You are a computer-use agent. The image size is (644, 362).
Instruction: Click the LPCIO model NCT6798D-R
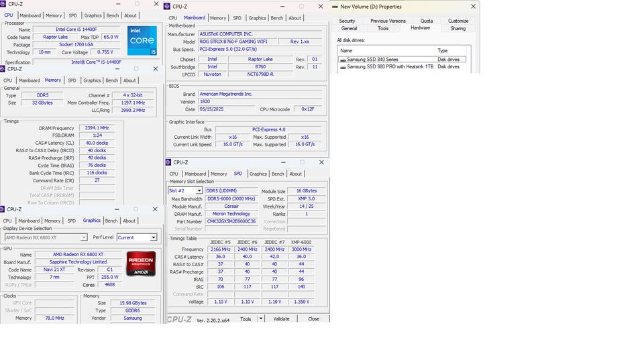point(260,74)
